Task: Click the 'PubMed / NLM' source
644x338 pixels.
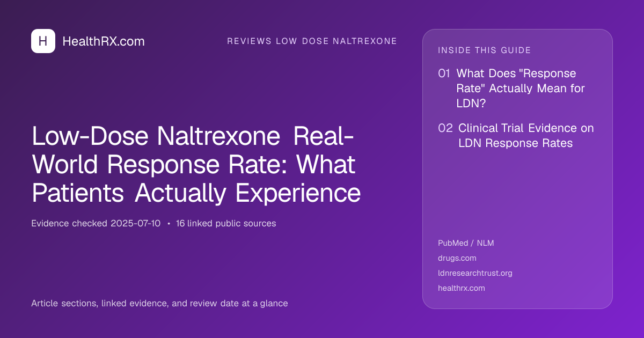Action: (x=466, y=243)
